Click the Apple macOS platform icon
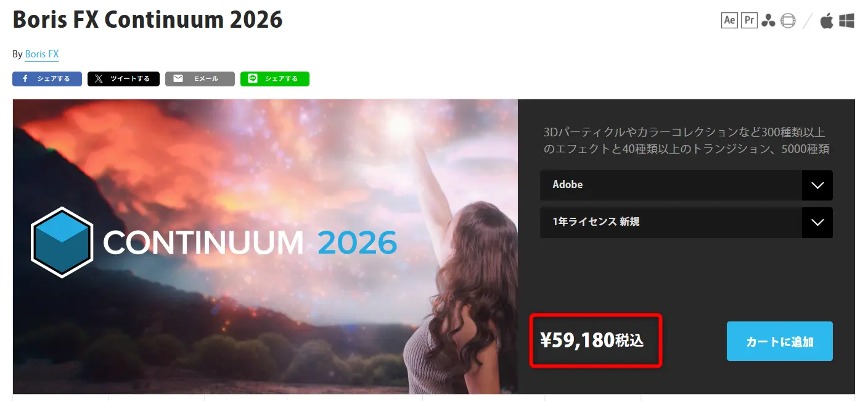868x401 pixels. coord(827,20)
